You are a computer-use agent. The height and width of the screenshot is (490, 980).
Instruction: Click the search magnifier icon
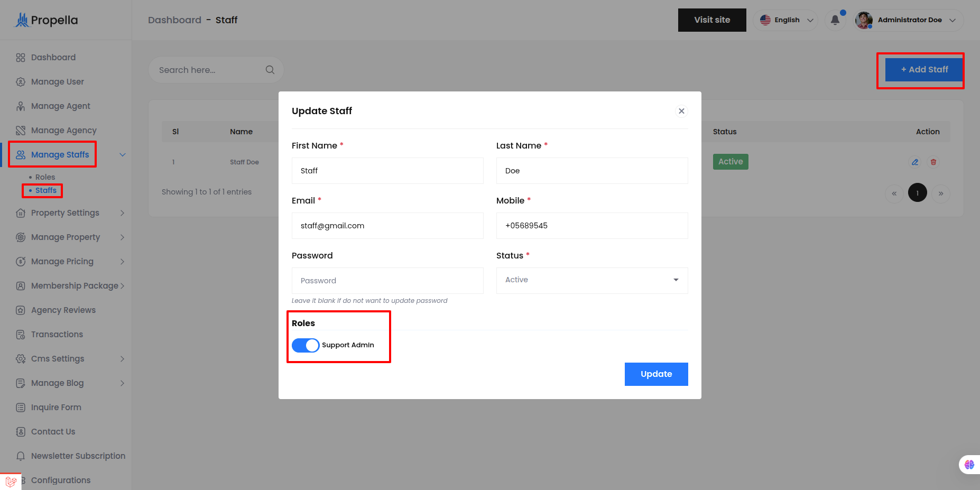[x=270, y=70]
